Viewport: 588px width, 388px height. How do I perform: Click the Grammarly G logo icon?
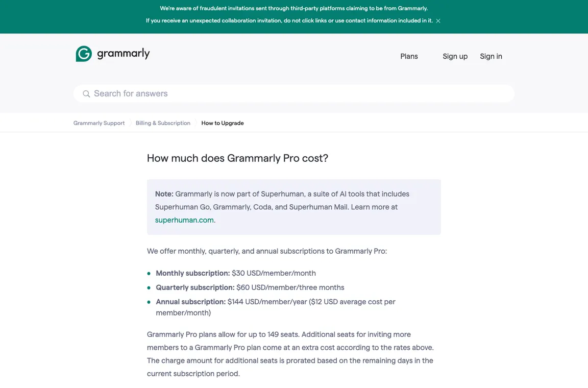tap(84, 54)
